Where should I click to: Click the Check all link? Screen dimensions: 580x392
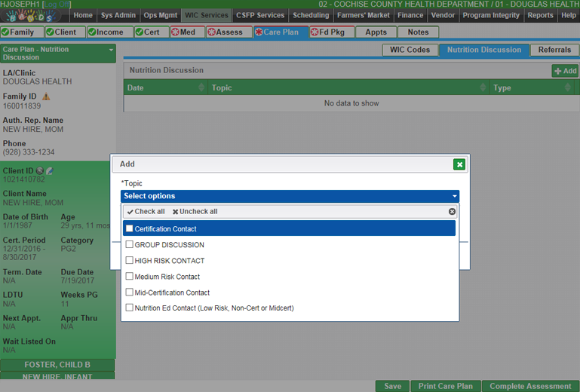pos(146,212)
